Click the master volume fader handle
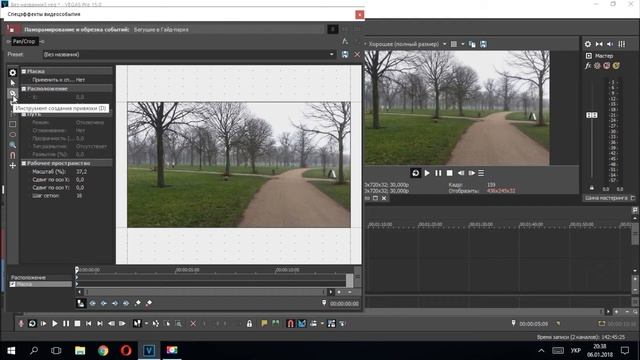 coord(592,116)
